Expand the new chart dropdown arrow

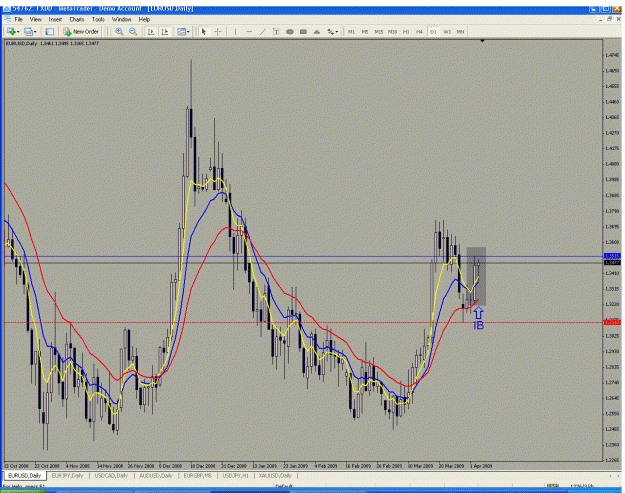18,32
